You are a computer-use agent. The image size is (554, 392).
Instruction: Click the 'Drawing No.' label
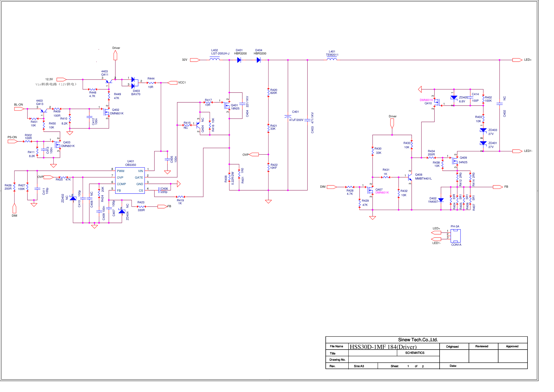[337, 360]
